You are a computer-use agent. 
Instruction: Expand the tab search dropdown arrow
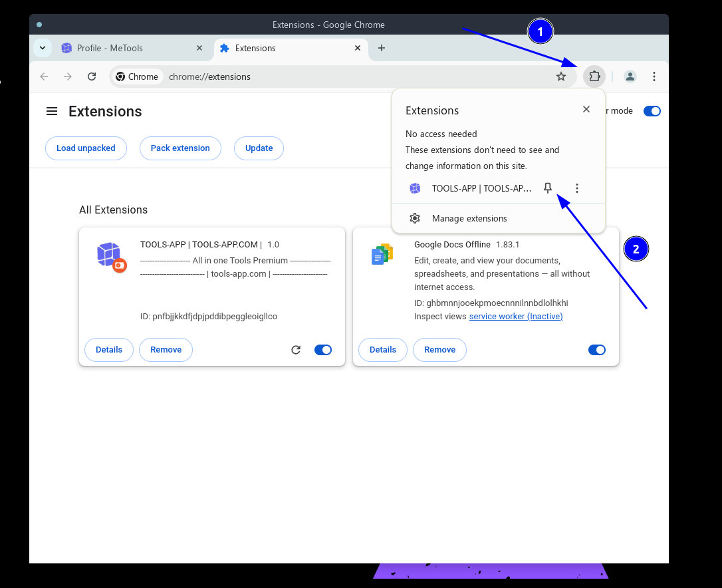tap(43, 48)
